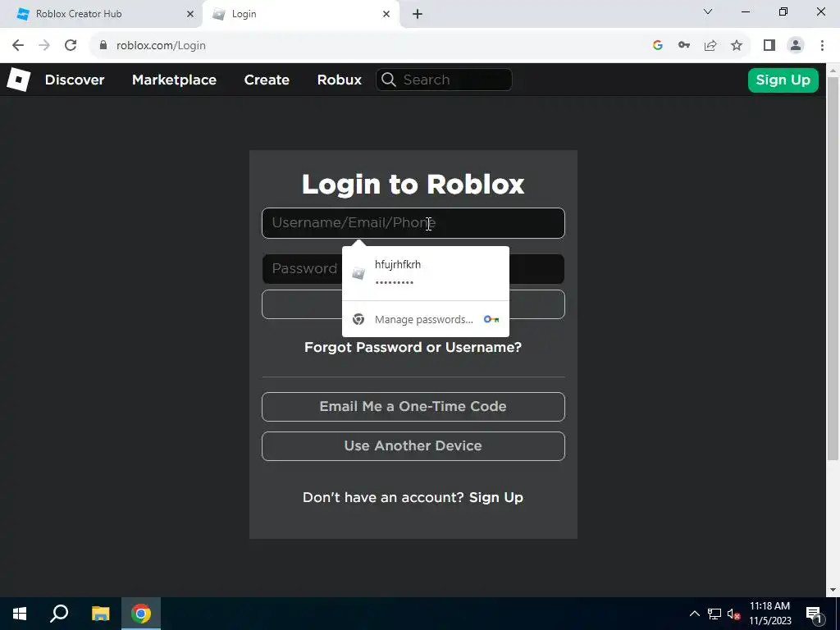This screenshot has width=840, height=630.
Task: Open the Discover page
Action: [75, 80]
